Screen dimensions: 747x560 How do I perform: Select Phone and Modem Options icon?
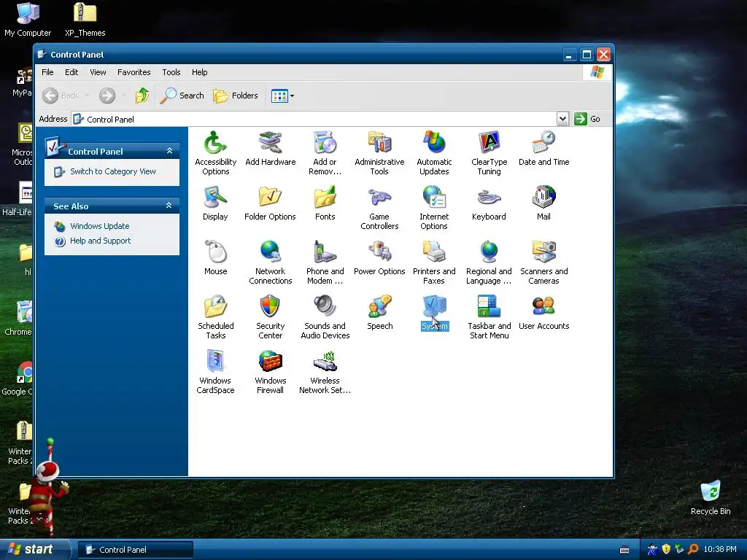point(325,252)
